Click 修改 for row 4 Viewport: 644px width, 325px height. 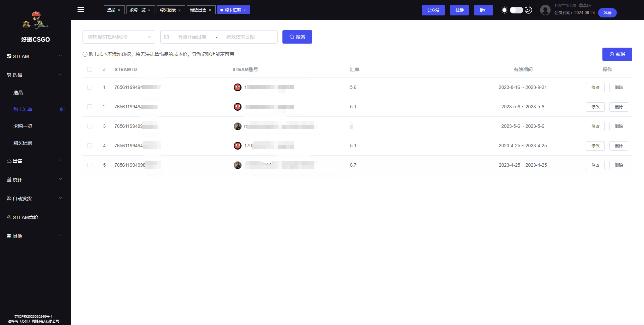pos(595,146)
